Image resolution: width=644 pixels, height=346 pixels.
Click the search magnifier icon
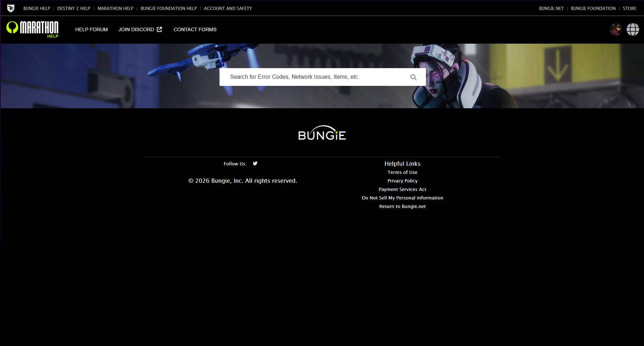coord(413,77)
